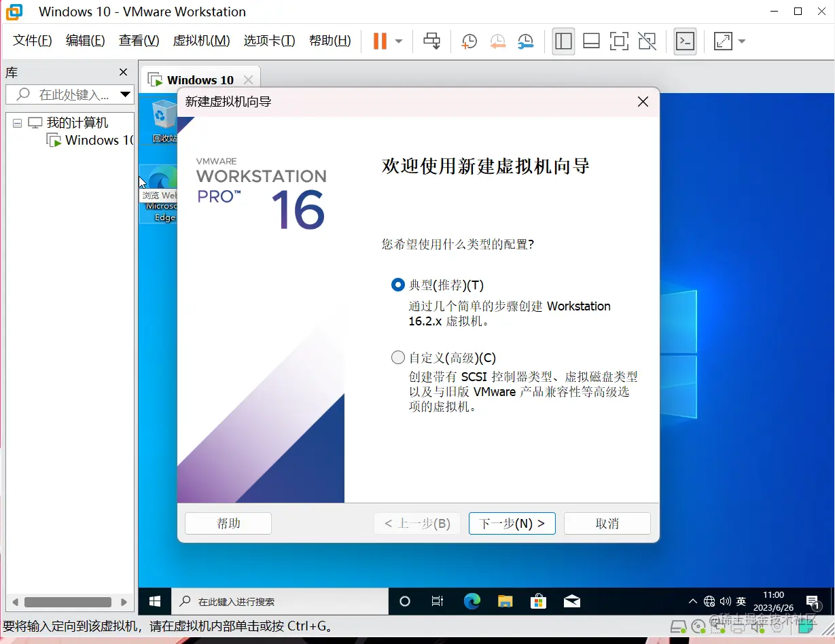Screen dimensions: 835x644
Task: Click the stretch guest display icon
Action: click(x=723, y=41)
